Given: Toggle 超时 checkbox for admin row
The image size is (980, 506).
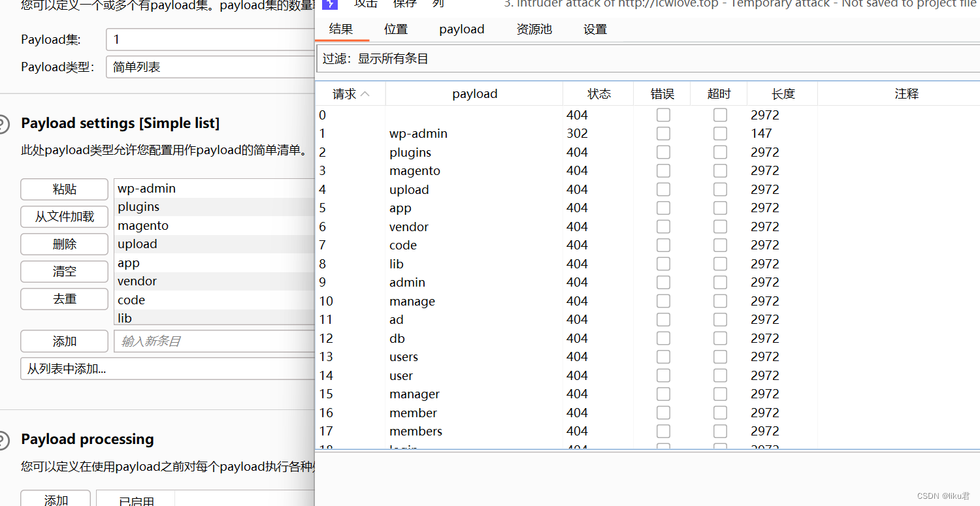Looking at the screenshot, I should tap(720, 283).
